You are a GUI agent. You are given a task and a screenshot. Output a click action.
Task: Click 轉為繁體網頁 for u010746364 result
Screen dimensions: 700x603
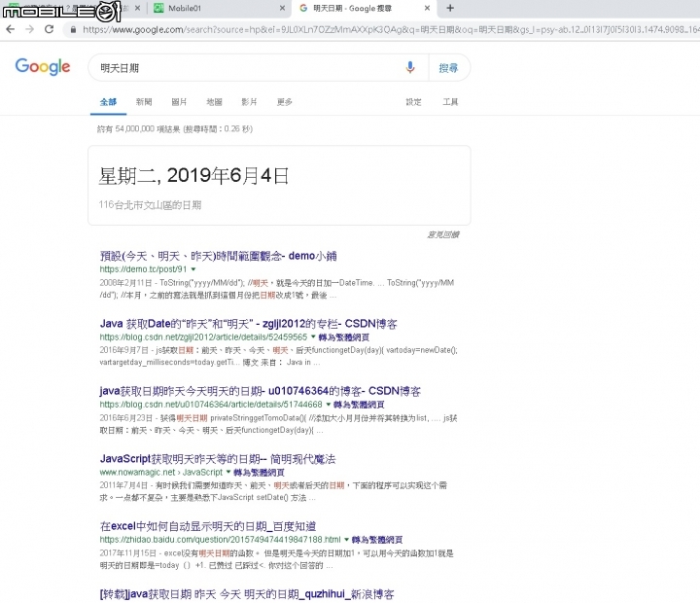click(359, 405)
